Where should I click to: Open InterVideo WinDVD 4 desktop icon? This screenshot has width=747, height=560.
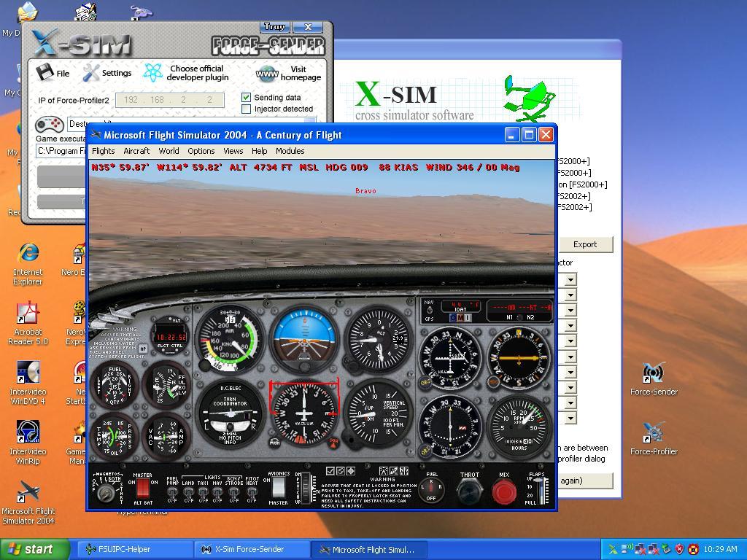(28, 372)
